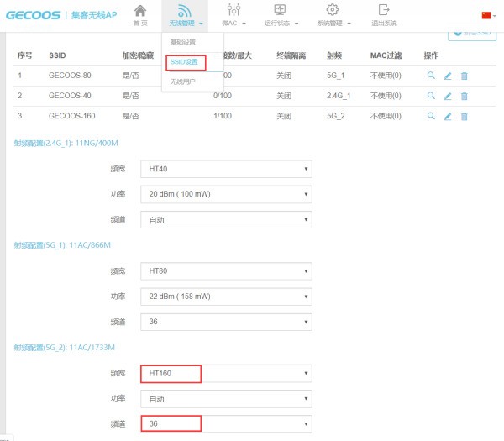504x441 pixels.
Task: Click the GECOOS-80 SSID name
Action: pyautogui.click(x=70, y=76)
